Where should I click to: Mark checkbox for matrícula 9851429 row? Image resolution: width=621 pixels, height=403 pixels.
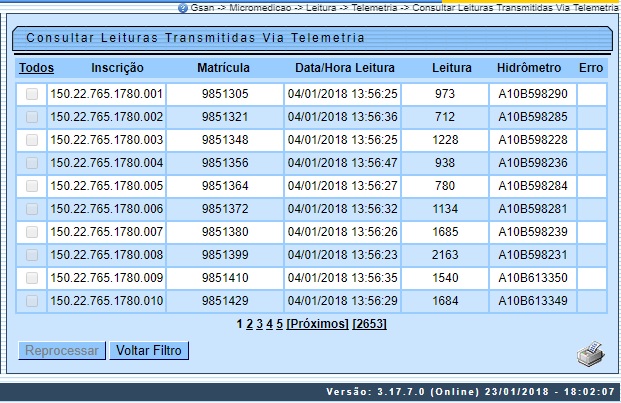32,301
